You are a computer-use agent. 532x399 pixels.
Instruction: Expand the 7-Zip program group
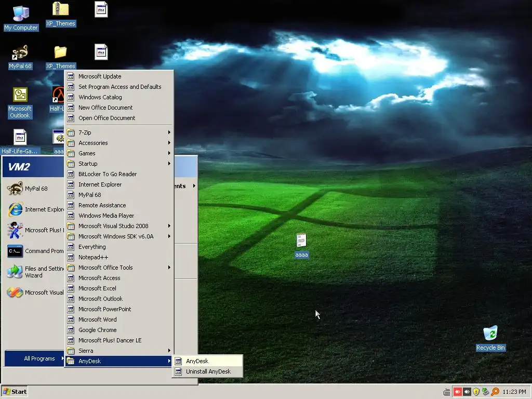point(119,132)
